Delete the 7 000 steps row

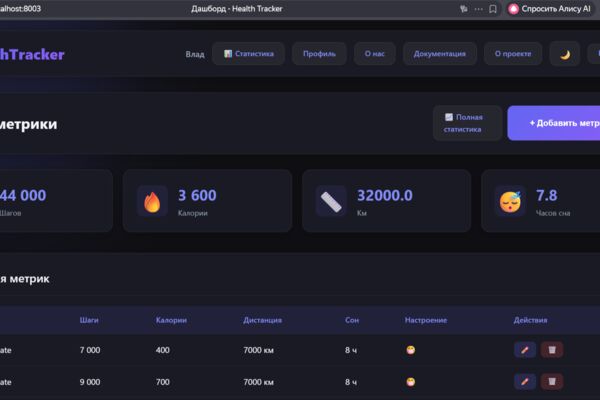[x=552, y=350]
